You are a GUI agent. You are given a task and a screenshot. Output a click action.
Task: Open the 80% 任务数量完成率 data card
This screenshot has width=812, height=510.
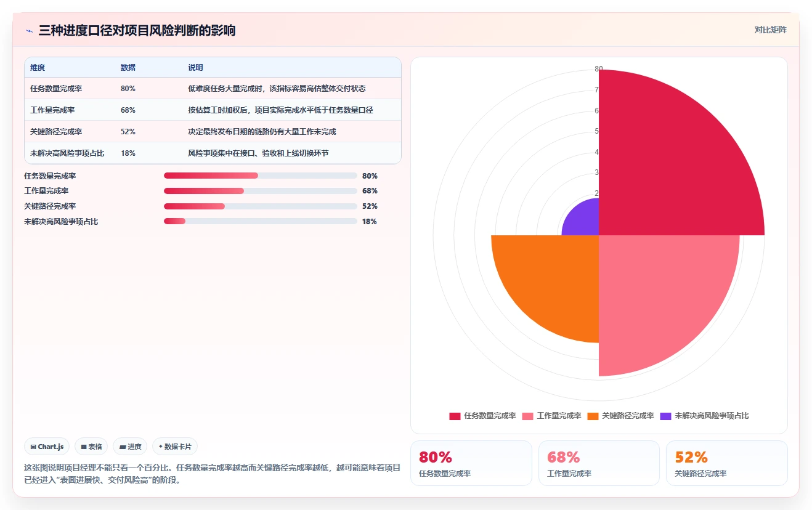tap(471, 463)
